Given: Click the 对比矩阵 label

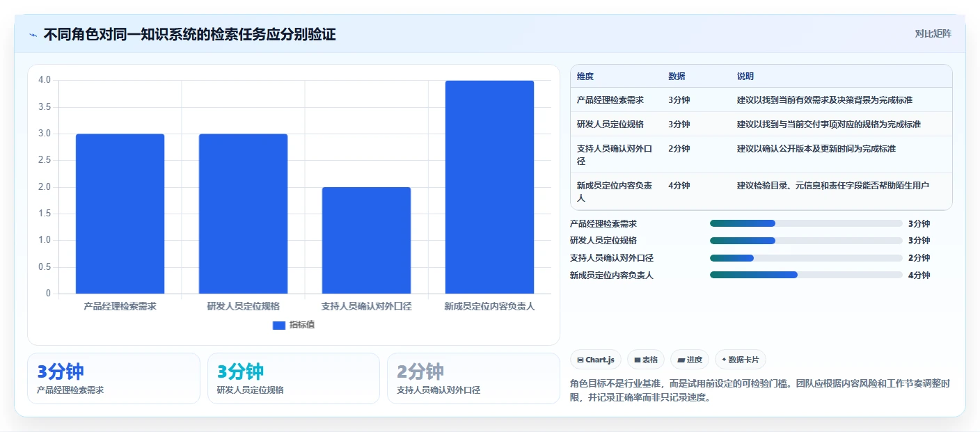Looking at the screenshot, I should click(x=933, y=33).
